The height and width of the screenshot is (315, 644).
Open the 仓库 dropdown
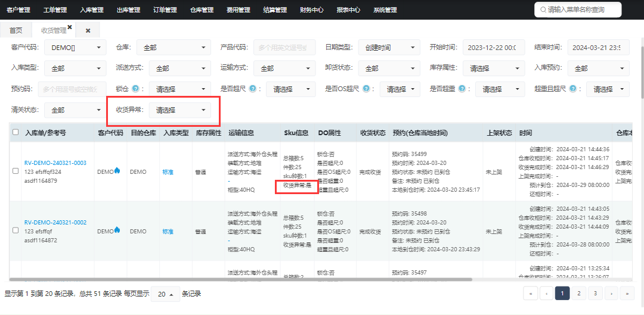point(174,48)
